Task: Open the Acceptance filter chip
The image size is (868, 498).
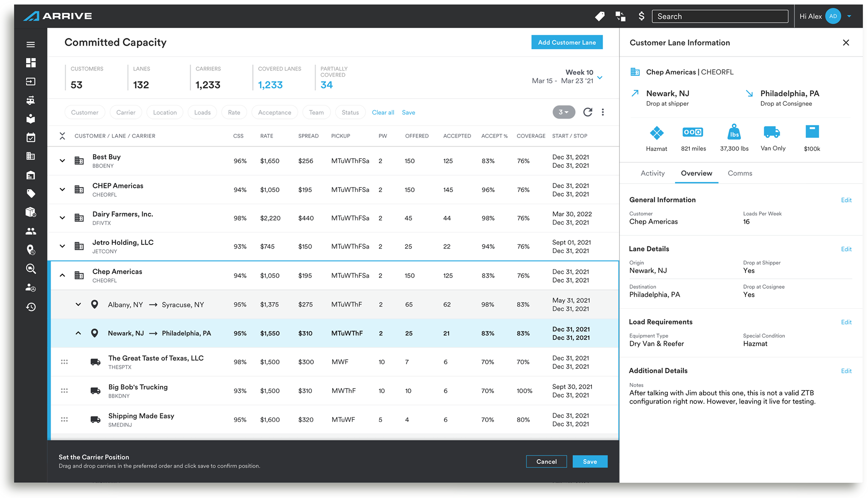Action: (274, 112)
